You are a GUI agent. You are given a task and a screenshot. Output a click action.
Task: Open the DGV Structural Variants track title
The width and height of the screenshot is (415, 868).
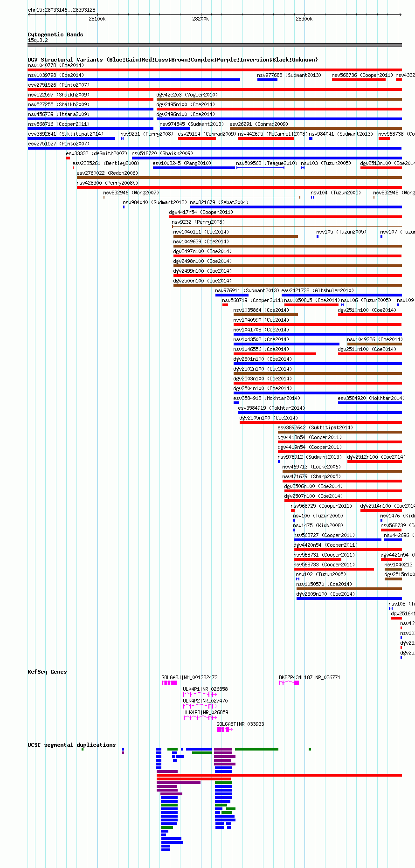pyautogui.click(x=173, y=60)
